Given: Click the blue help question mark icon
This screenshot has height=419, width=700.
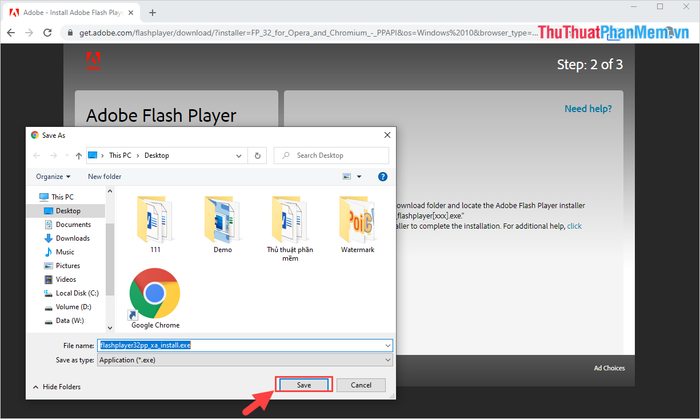Looking at the screenshot, I should (383, 177).
